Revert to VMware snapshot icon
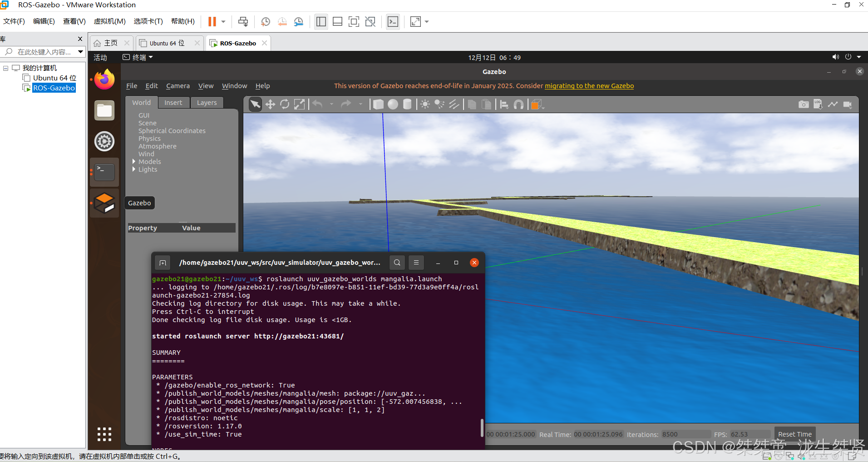The image size is (868, 462). 282,21
